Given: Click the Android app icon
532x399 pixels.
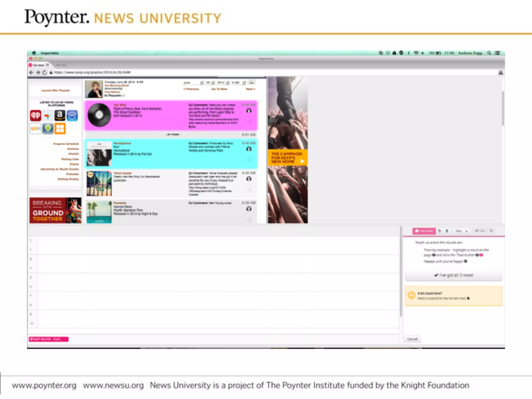Looking at the screenshot, I should 48,128.
